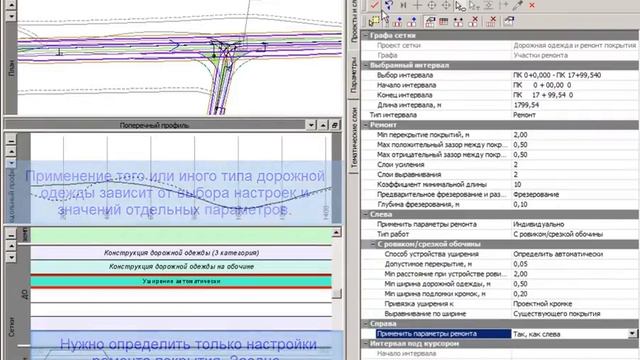This screenshot has width=640, height=360.
Task: Click the cursor-with-plus tool icon
Action: 474,6
